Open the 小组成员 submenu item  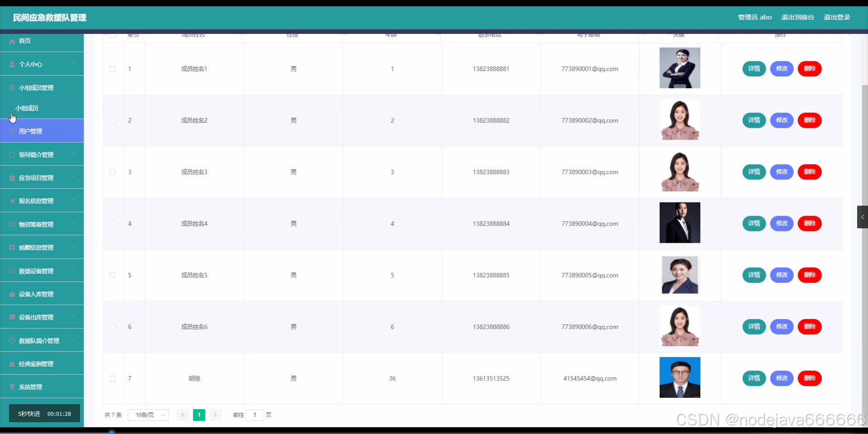[x=27, y=108]
